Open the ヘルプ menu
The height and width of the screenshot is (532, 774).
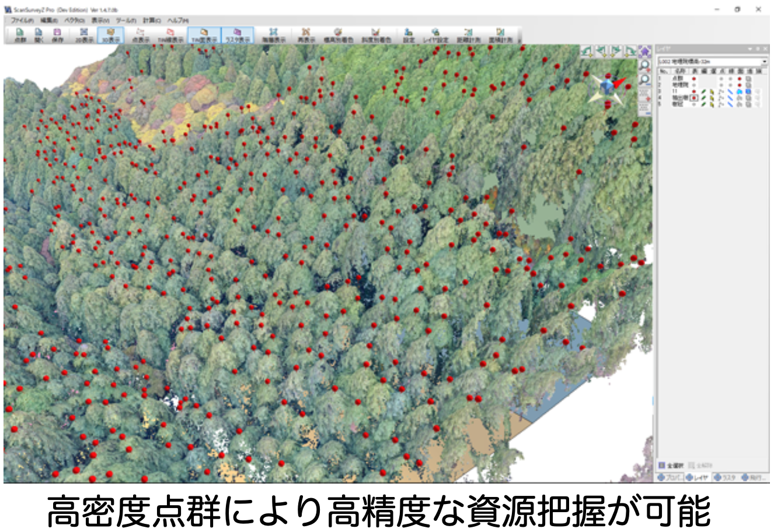point(177,20)
